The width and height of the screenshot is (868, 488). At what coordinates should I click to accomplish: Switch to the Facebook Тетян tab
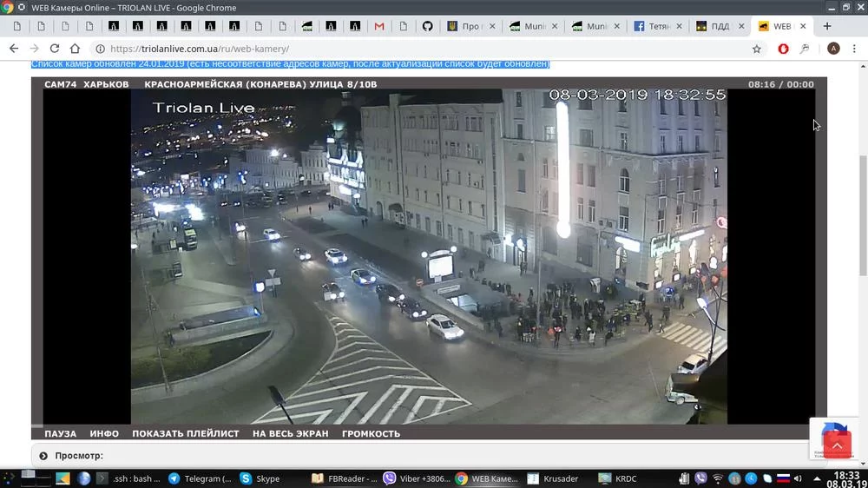click(x=657, y=26)
